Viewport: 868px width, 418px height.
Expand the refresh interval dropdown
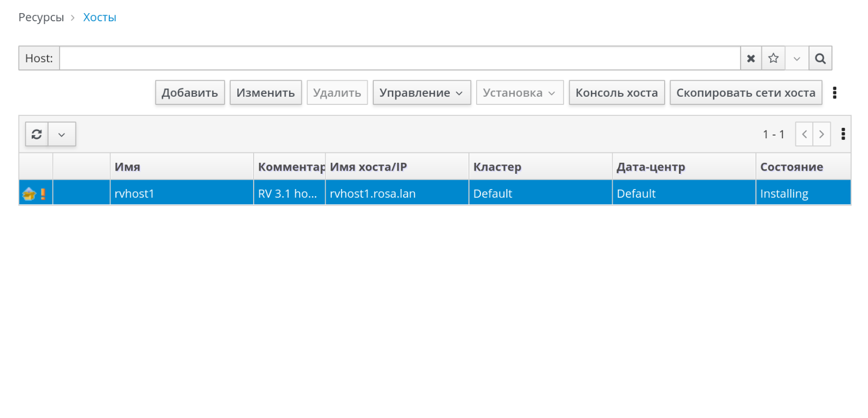click(x=62, y=134)
